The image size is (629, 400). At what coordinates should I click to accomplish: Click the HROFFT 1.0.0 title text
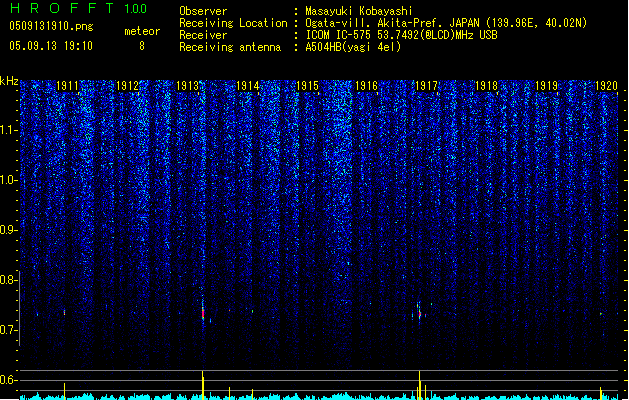click(x=78, y=8)
